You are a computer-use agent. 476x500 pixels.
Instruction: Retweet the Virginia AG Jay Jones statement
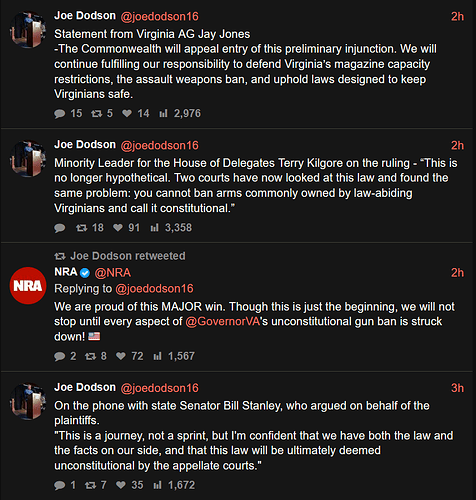pos(97,114)
